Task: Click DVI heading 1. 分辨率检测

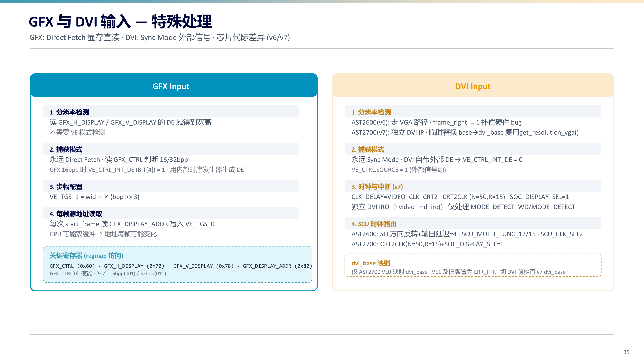Action: click(x=371, y=112)
